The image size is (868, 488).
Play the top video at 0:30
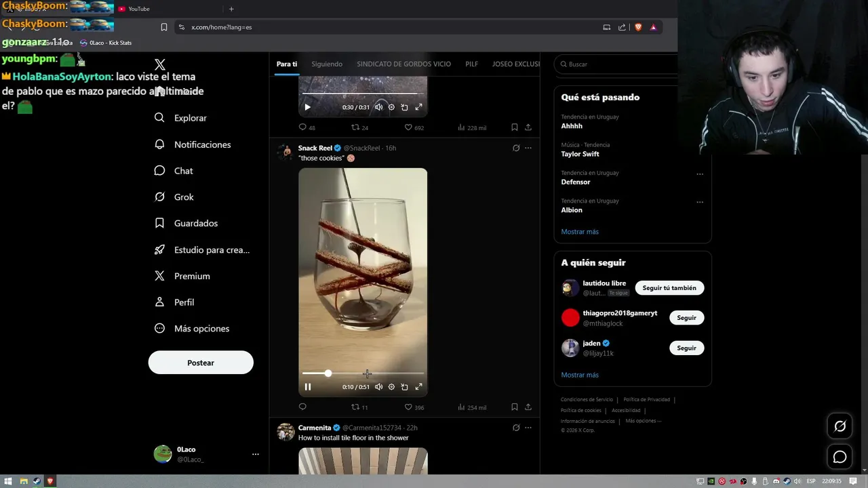(307, 107)
